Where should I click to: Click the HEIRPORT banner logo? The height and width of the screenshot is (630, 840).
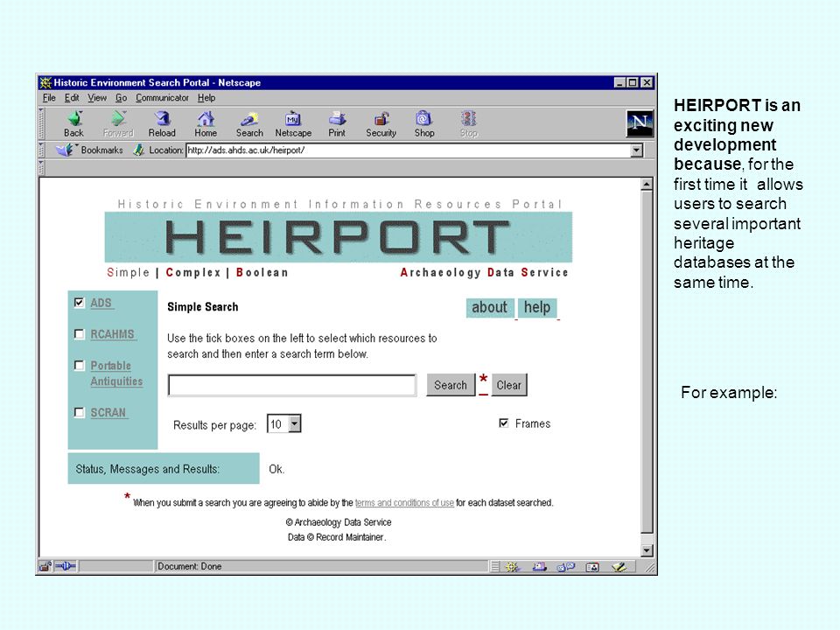[x=338, y=237]
